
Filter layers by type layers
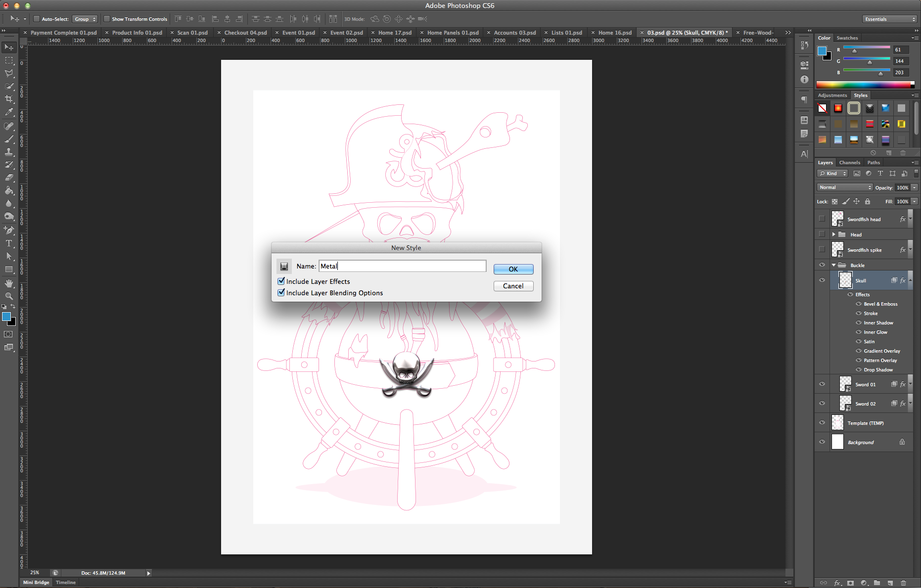tap(880, 174)
